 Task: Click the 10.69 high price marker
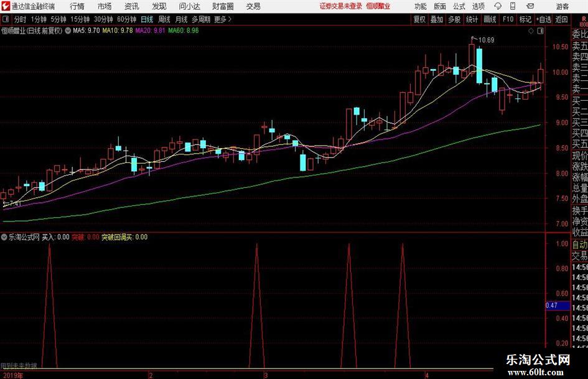pos(486,40)
